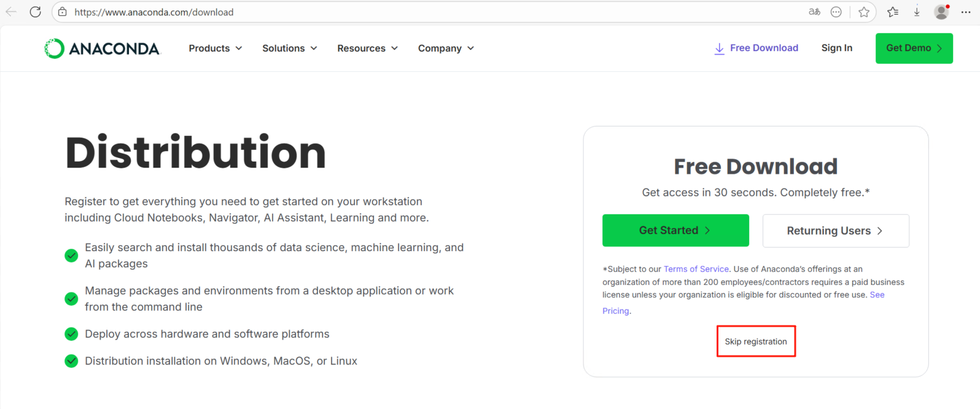This screenshot has height=409, width=980.
Task: Add page to favorites with the star icon
Action: pos(864,12)
